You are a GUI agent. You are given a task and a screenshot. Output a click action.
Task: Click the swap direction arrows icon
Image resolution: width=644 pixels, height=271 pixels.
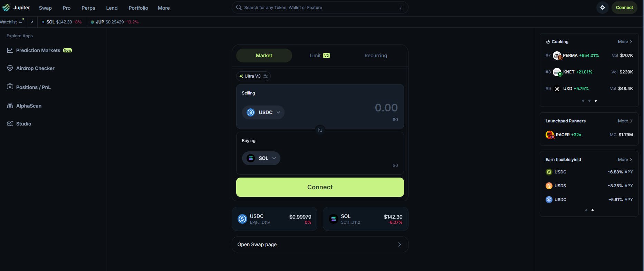tap(320, 130)
